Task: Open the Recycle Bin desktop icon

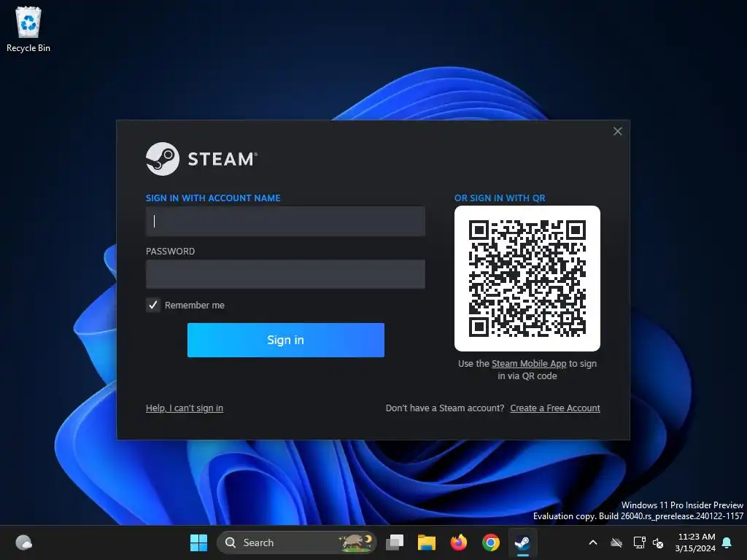Action: click(28, 29)
